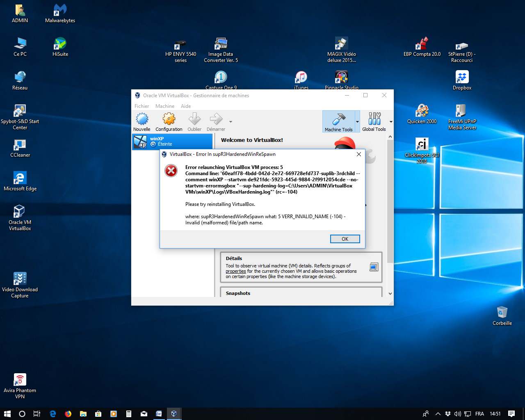Select the EBP Compta 20.0 icon

pyautogui.click(x=422, y=47)
